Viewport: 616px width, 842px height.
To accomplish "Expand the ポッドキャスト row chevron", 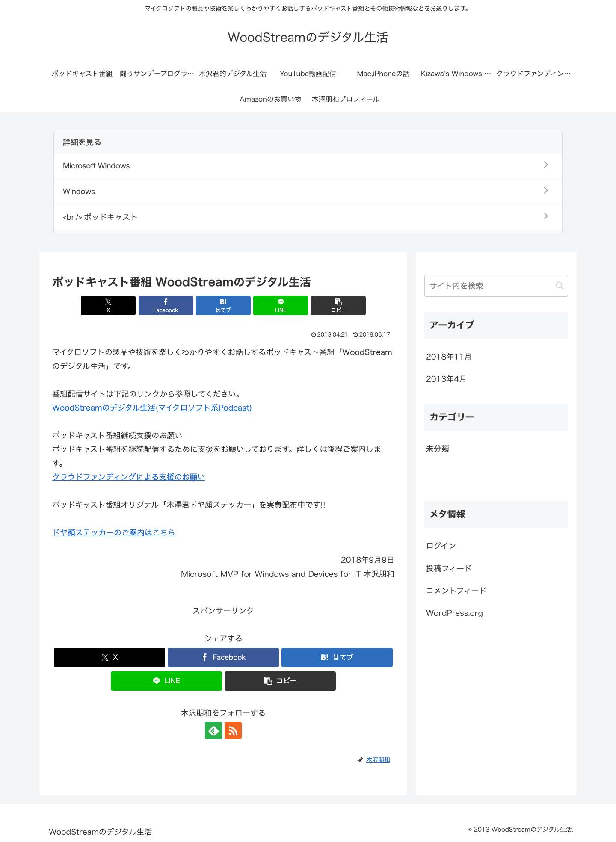I will click(x=546, y=216).
